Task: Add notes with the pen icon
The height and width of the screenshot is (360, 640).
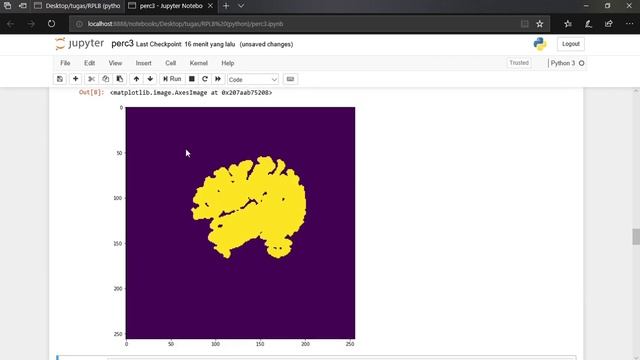Action: click(x=588, y=24)
